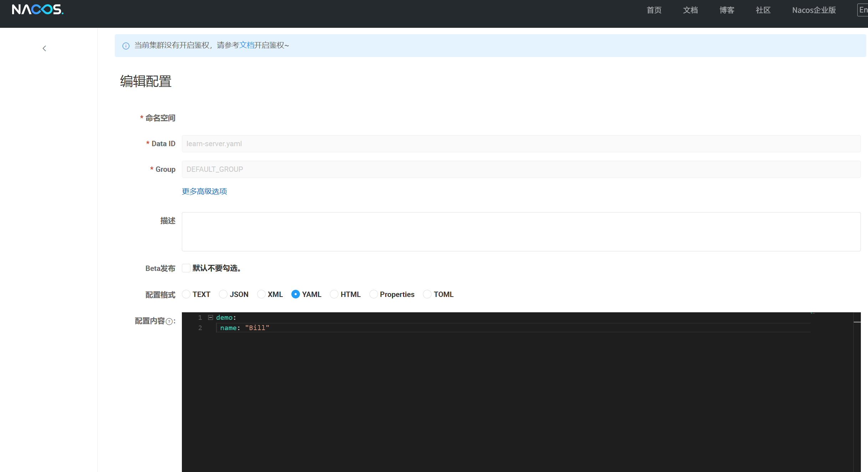Screen dimensions: 868x472
Task: Select the JSON format radio button
Action: [x=223, y=294]
